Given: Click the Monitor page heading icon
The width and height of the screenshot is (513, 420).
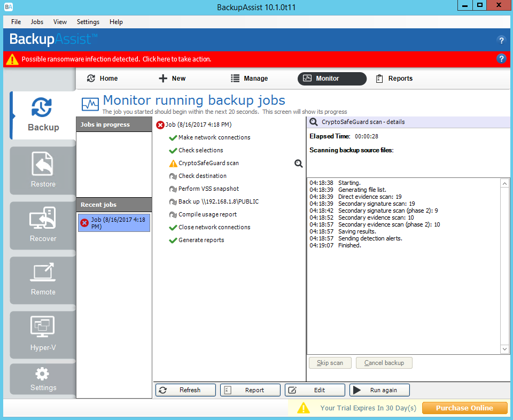Looking at the screenshot, I should 90,105.
